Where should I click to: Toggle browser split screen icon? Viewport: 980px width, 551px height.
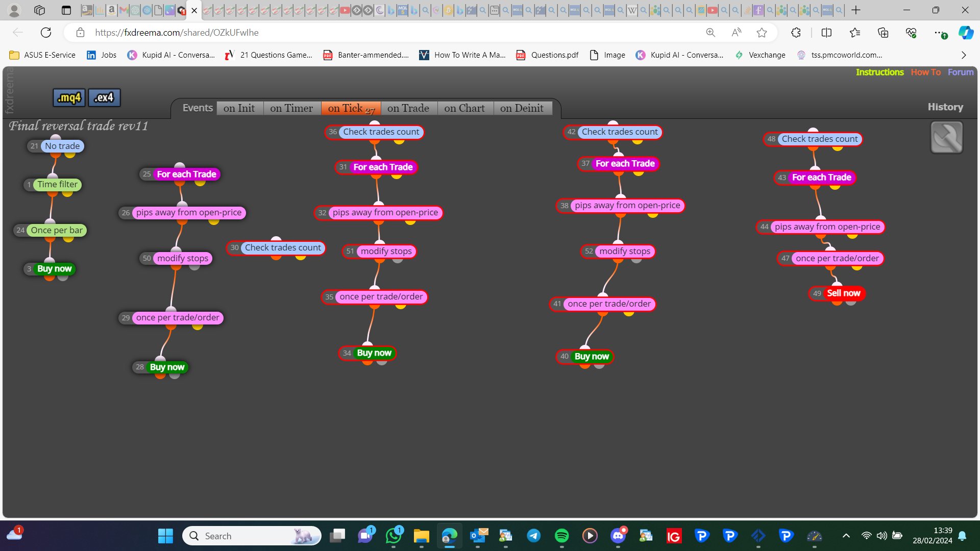827,33
